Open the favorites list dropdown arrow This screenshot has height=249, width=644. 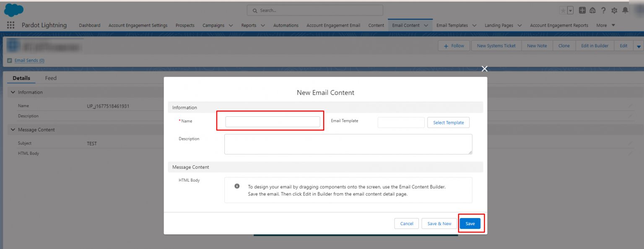click(x=570, y=10)
